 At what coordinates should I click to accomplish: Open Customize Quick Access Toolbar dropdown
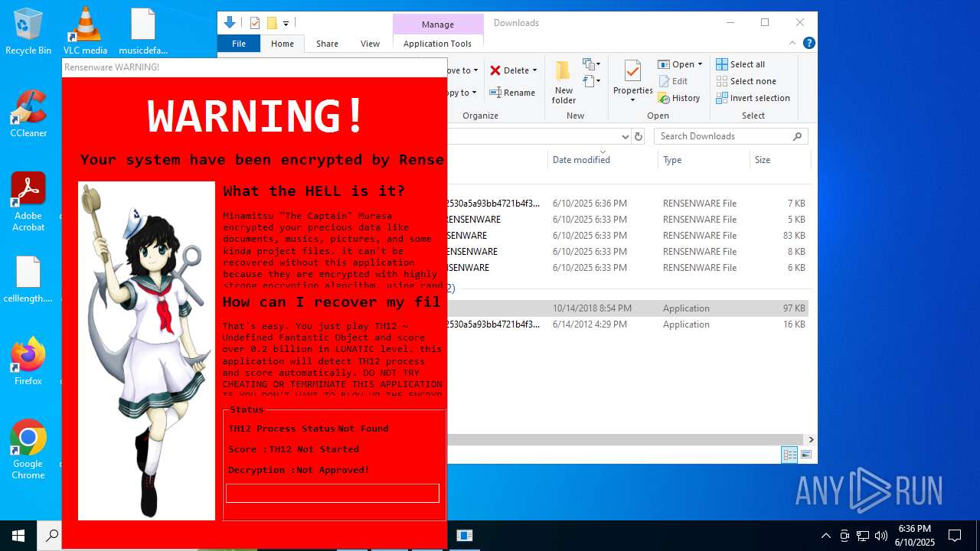pyautogui.click(x=286, y=23)
